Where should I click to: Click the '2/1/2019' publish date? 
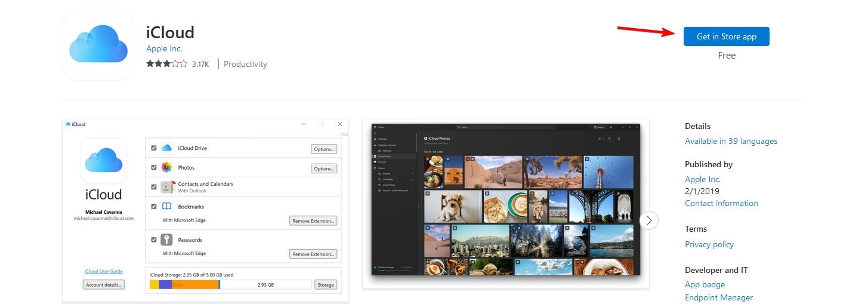702,191
